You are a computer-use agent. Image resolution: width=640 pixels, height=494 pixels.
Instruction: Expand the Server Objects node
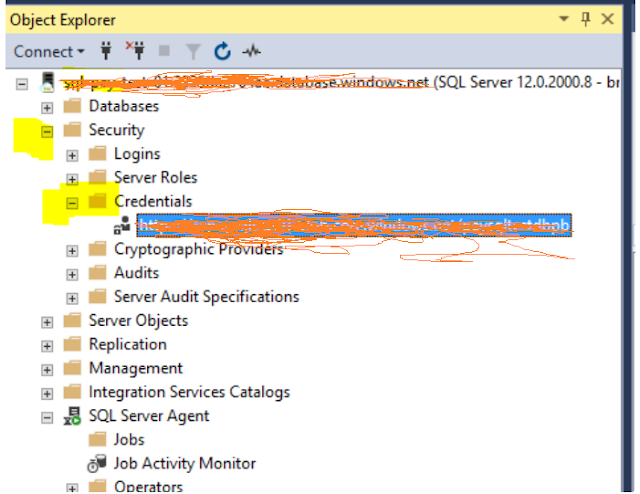47,322
